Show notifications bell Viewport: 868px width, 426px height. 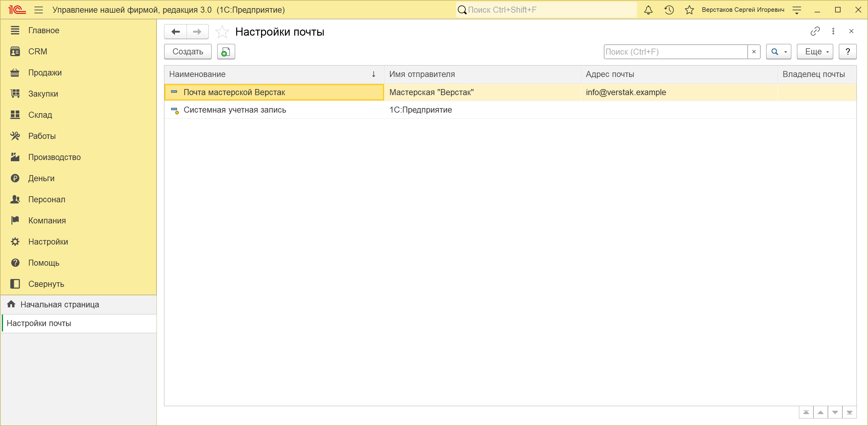pyautogui.click(x=648, y=10)
